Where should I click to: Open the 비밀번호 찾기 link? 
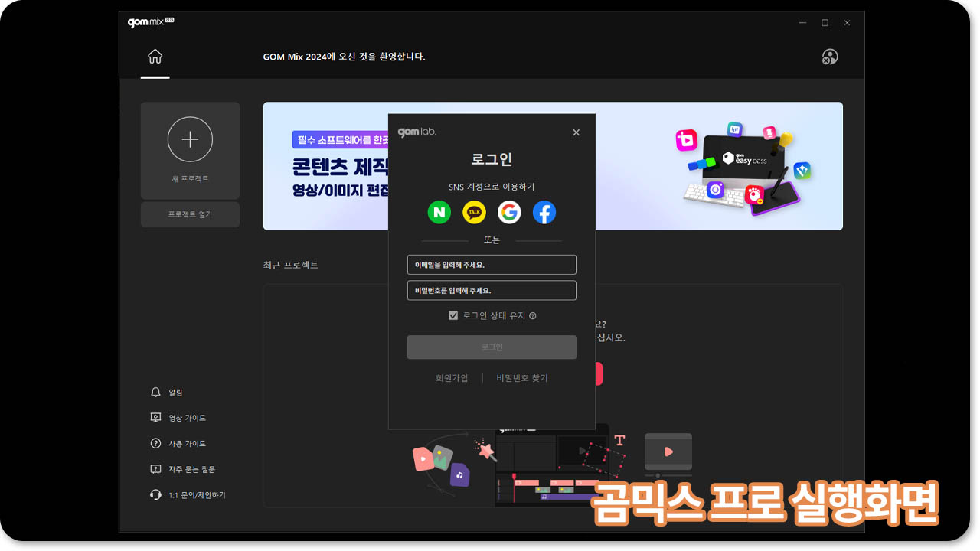coord(522,378)
